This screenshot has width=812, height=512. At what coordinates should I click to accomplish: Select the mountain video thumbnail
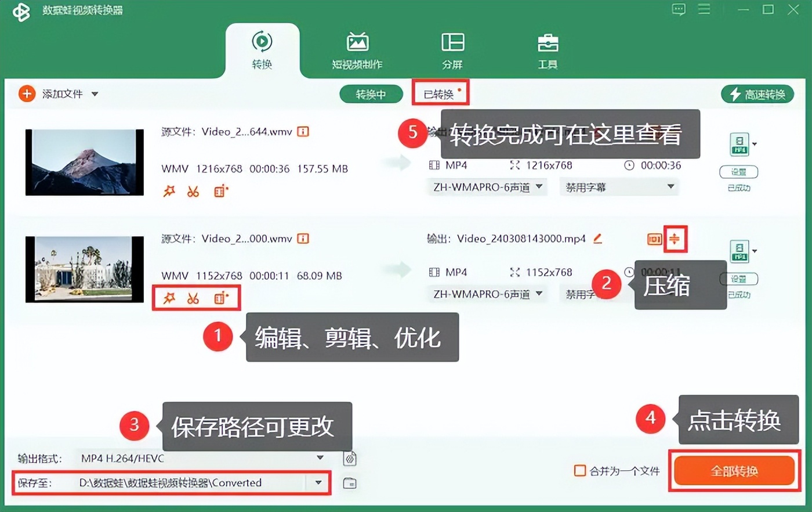point(85,162)
